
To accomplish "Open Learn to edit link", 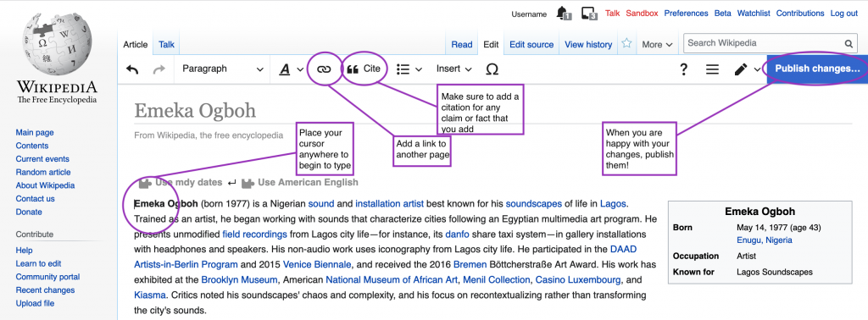I will (39, 263).
